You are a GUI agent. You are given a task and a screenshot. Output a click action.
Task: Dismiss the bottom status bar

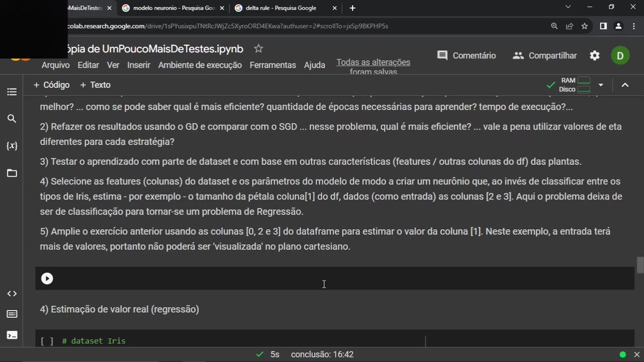pyautogui.click(x=636, y=354)
